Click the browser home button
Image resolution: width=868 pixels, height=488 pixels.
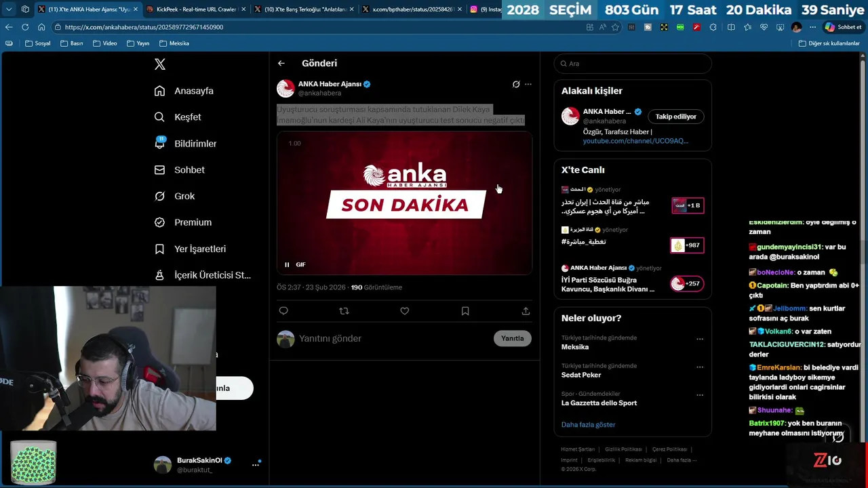tap(41, 27)
